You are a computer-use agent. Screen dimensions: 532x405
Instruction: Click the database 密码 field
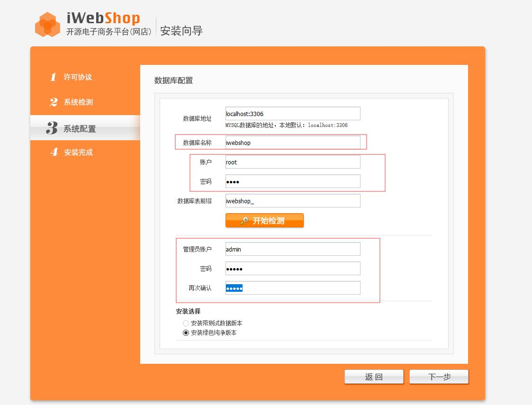292,181
